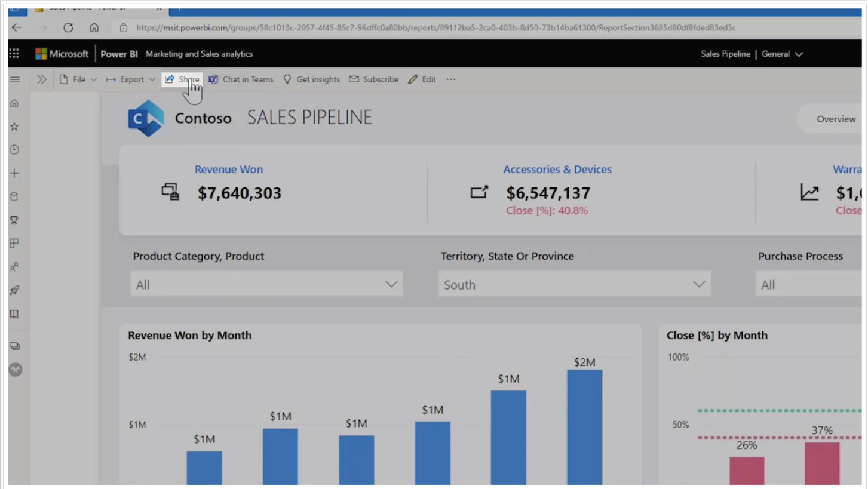This screenshot has height=489, width=868.
Task: Open Learn book icon in sidebar
Action: click(14, 314)
